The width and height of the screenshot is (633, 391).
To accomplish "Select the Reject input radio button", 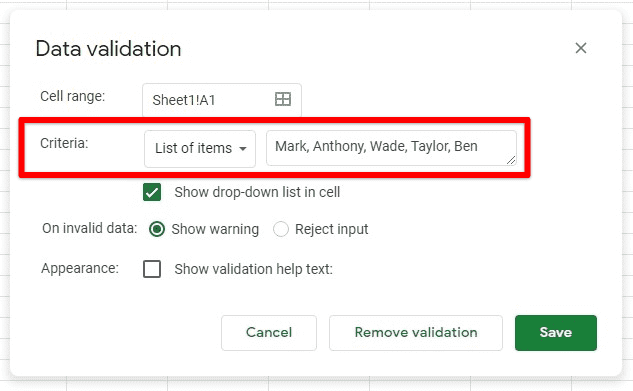I will coord(281,229).
